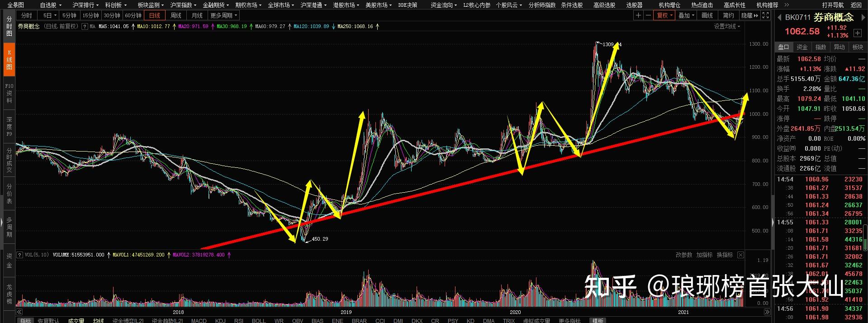
Task: Switch to 板块 tab in quote panel
Action: point(858,47)
